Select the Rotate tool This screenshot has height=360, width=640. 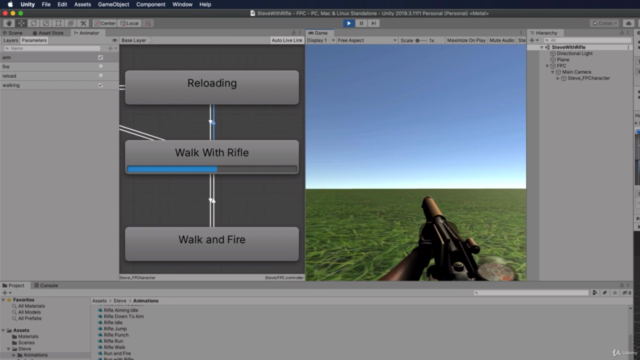coord(34,23)
